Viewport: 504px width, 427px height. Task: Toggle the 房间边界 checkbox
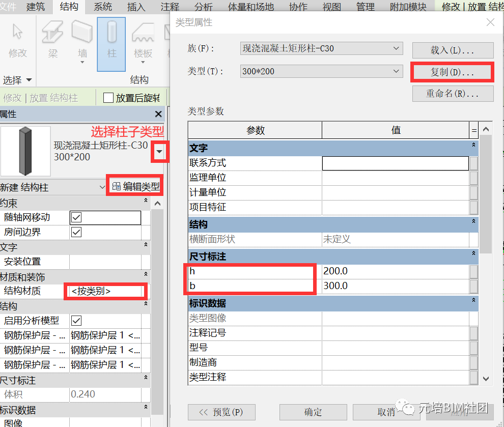tap(76, 232)
